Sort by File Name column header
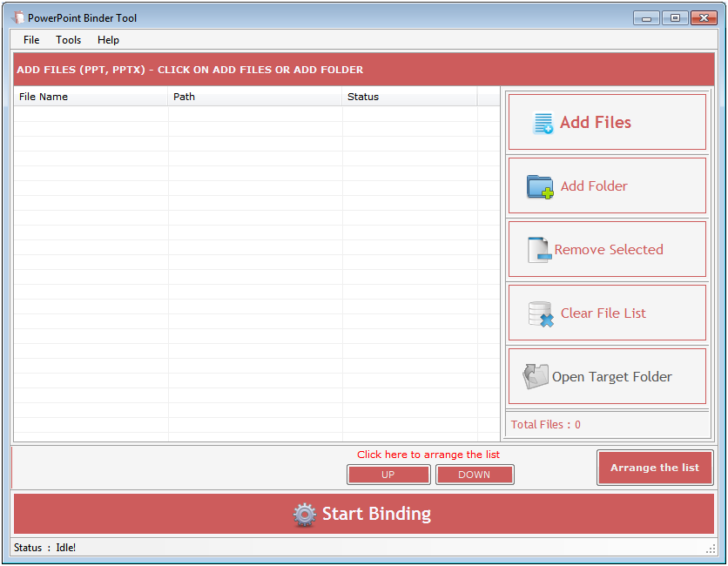 coord(91,97)
